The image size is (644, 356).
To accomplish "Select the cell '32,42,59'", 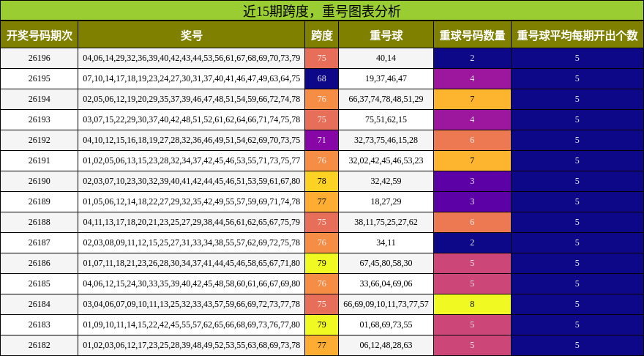I will pos(386,181).
